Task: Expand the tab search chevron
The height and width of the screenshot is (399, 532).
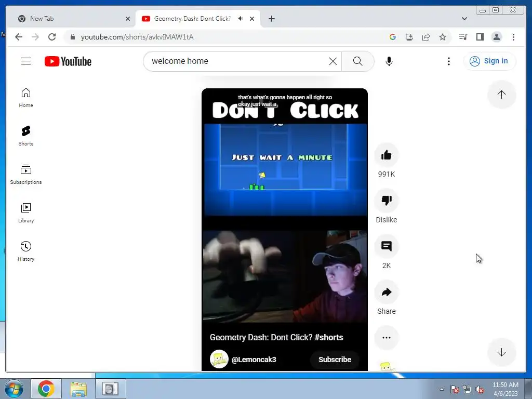Action: (x=464, y=19)
